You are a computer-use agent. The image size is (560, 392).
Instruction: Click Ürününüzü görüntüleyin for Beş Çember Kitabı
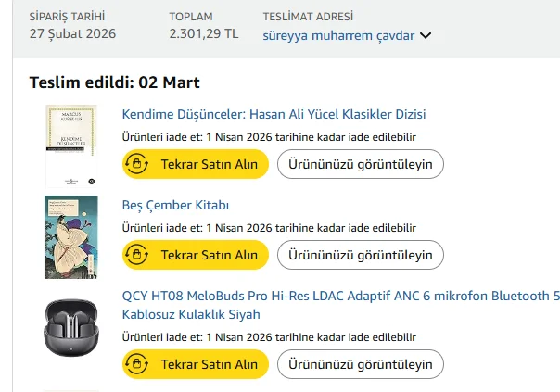360,255
